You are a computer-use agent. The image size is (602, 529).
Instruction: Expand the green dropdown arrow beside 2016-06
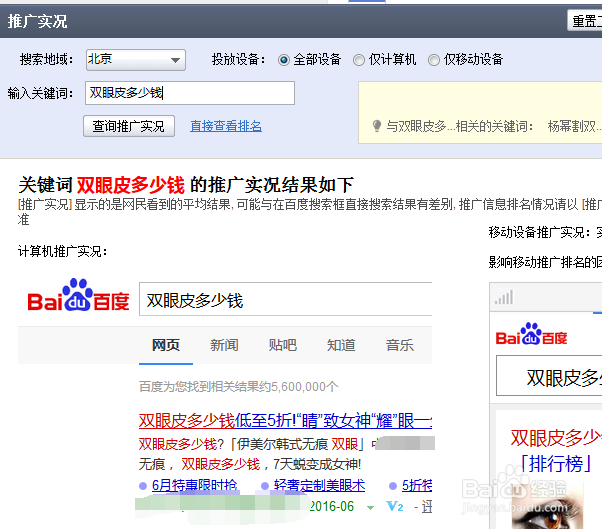point(370,508)
